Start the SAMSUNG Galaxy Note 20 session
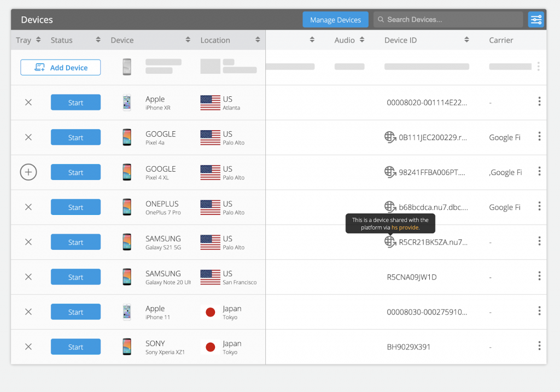Screen dimensions: 560x392 point(75,277)
